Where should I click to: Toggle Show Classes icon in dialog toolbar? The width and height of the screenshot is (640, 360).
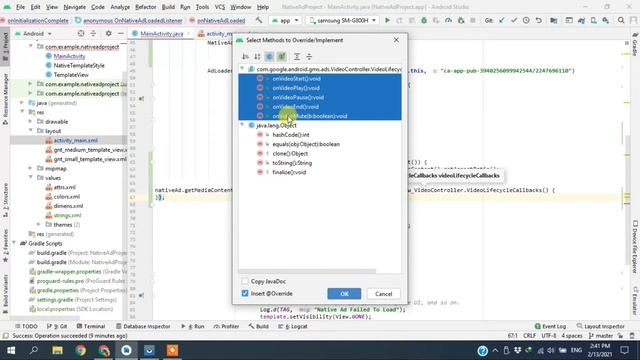(x=269, y=56)
